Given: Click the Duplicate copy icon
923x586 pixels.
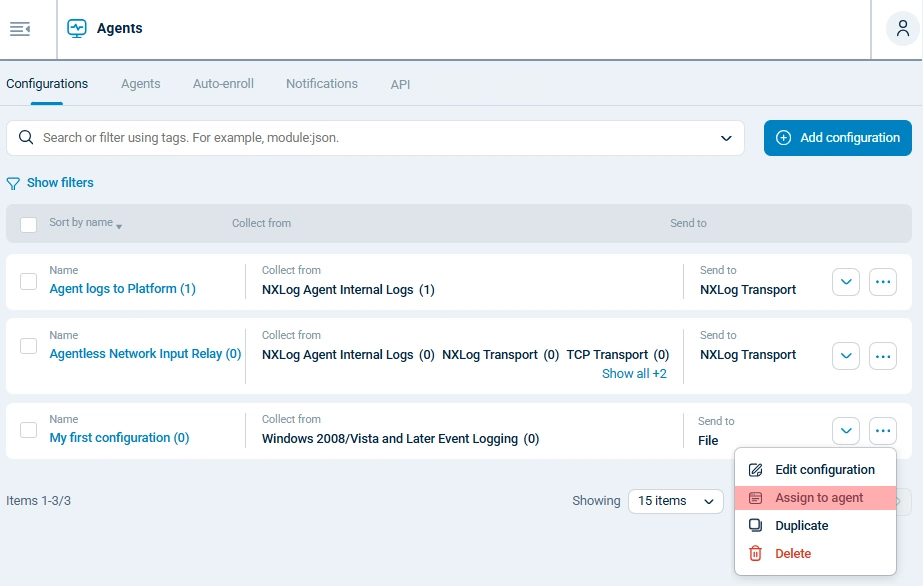Looking at the screenshot, I should (757, 525).
